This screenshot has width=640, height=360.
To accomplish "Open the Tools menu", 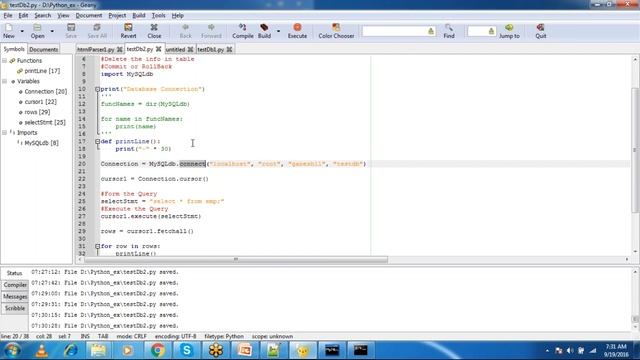I will tap(158, 16).
